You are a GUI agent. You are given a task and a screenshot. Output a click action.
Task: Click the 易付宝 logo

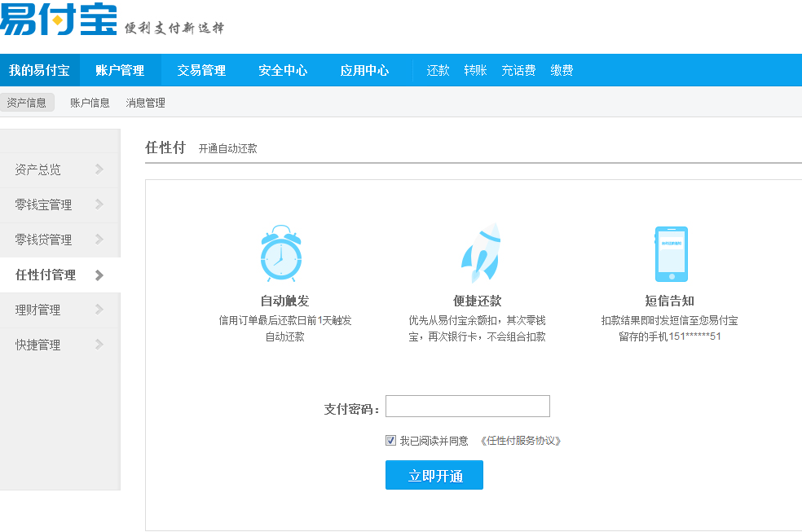click(59, 19)
